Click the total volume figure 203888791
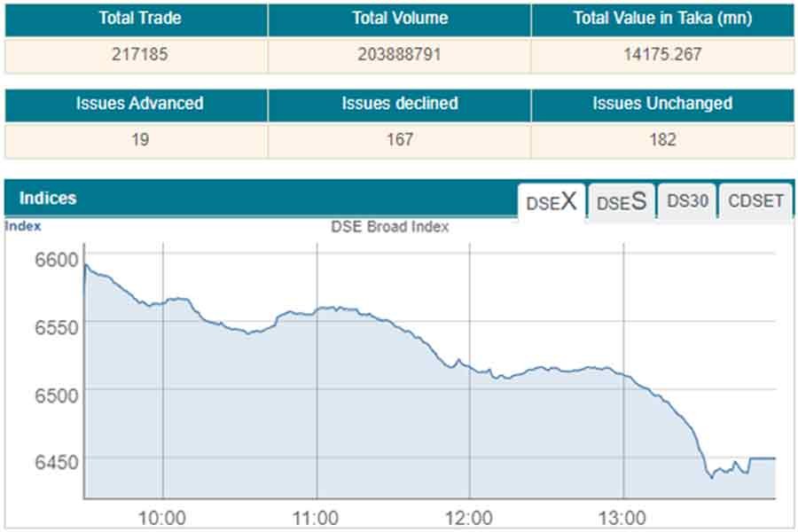The width and height of the screenshot is (798, 532). [399, 54]
